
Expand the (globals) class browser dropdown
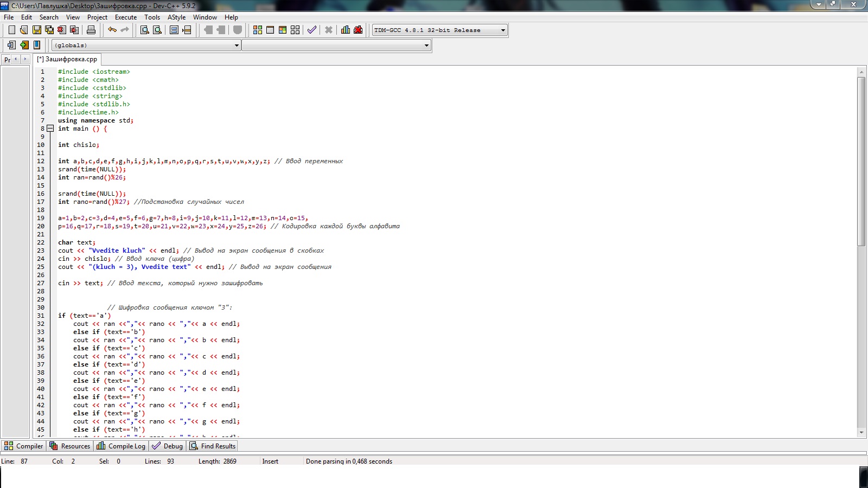pos(146,45)
